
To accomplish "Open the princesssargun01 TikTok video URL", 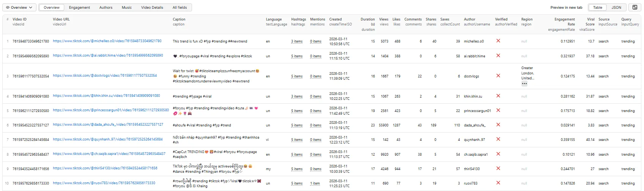I will 111,110.
